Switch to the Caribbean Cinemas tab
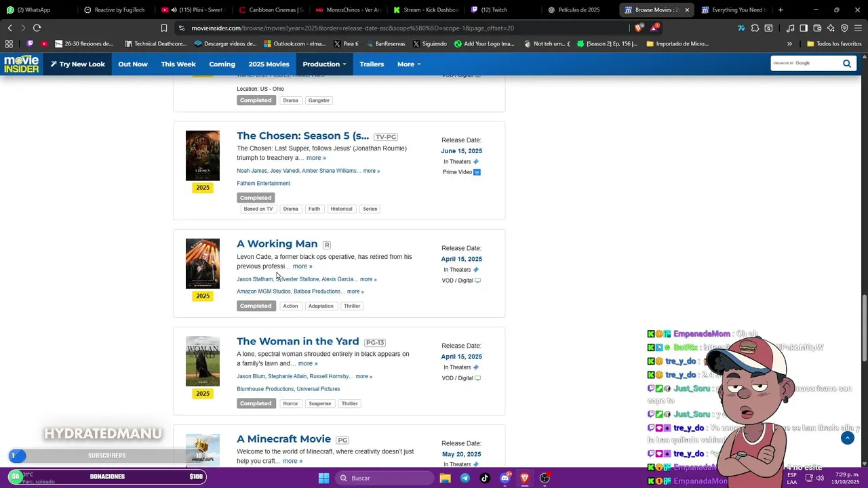The image size is (868, 488). [x=271, y=10]
